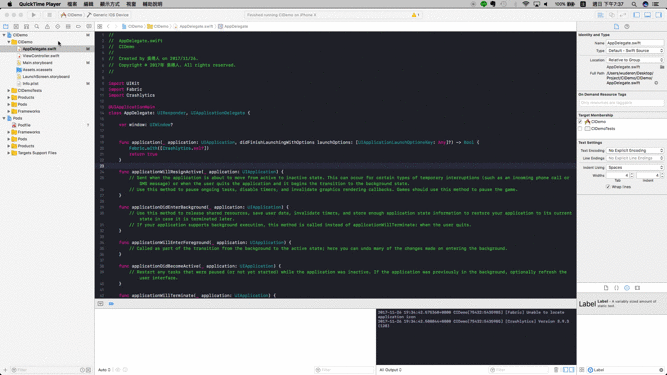Open the Indent Using Spaces dropdown
The image size is (667, 375).
[635, 168]
